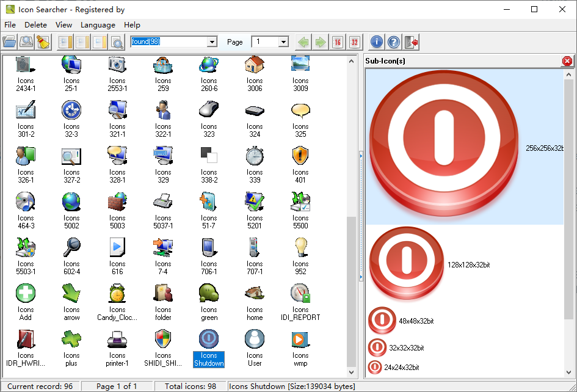Click the icon list scrollbar up arrow
The width and height of the screenshot is (577, 392).
click(352, 61)
